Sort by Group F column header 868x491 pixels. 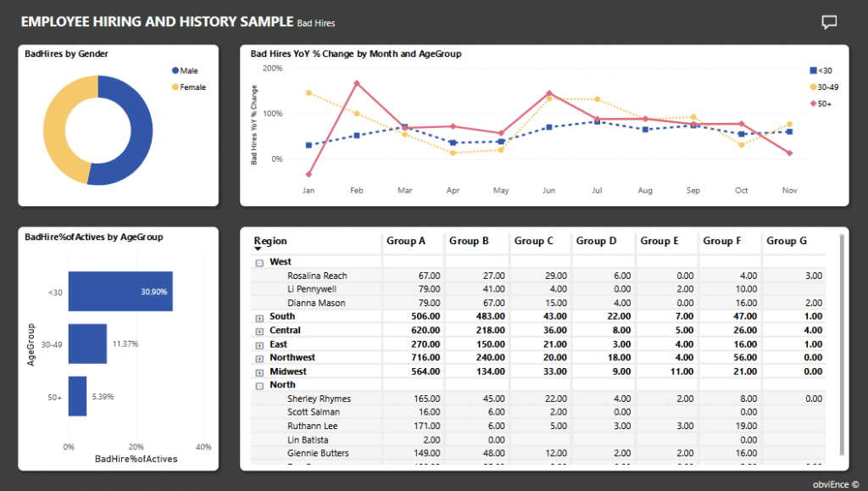click(722, 241)
